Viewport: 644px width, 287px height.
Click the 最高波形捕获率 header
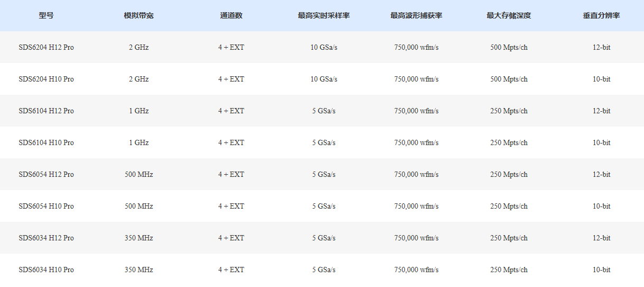point(416,15)
